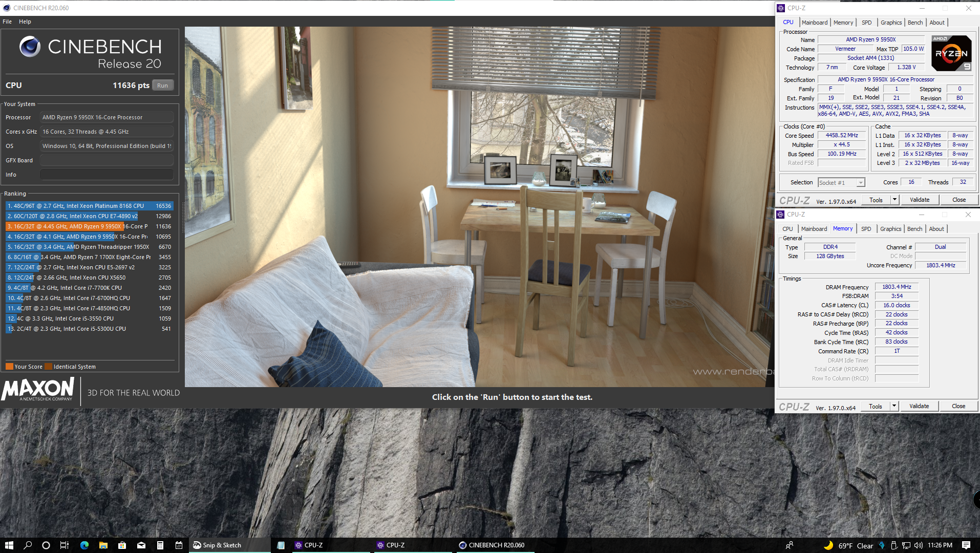
Task: Run the Cinebench CPU test
Action: 163,86
